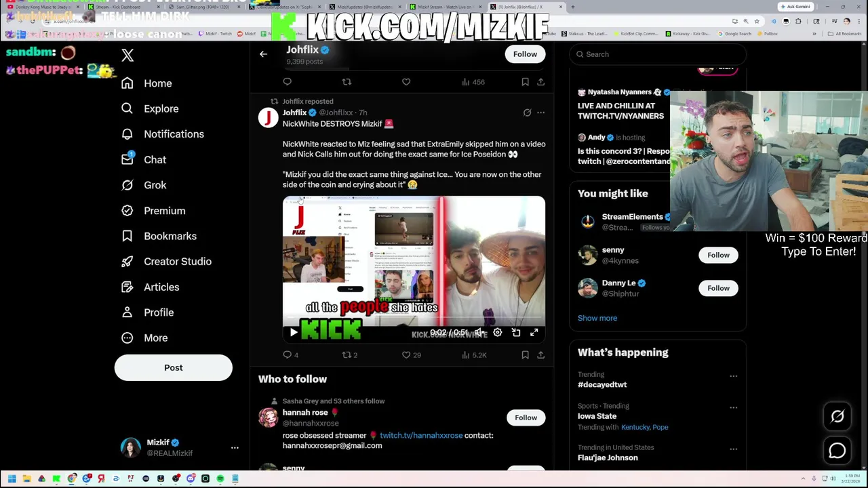Click the X logo in the sidebar

pos(127,55)
